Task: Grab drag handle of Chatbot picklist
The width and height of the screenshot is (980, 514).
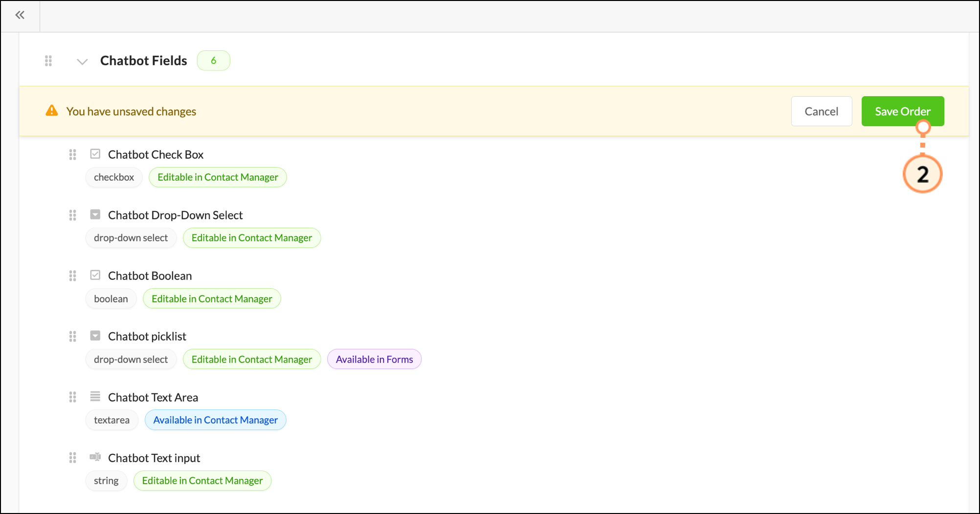Action: click(73, 337)
